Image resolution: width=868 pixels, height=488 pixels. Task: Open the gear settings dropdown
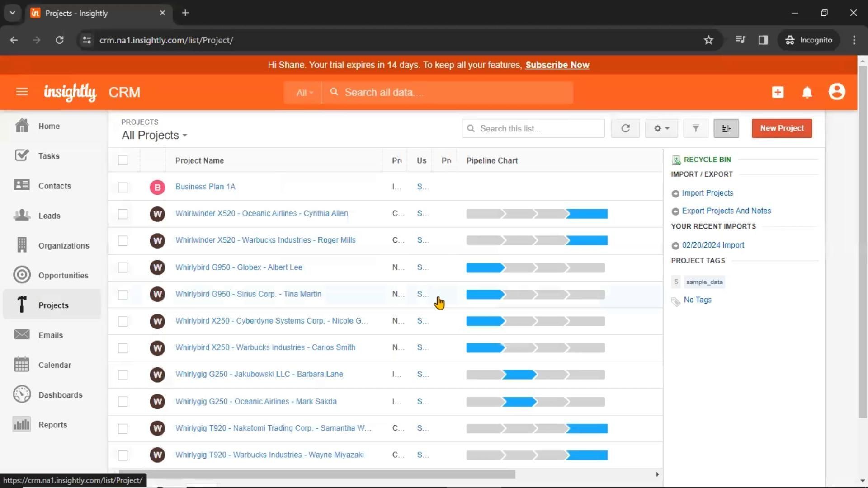click(x=661, y=128)
